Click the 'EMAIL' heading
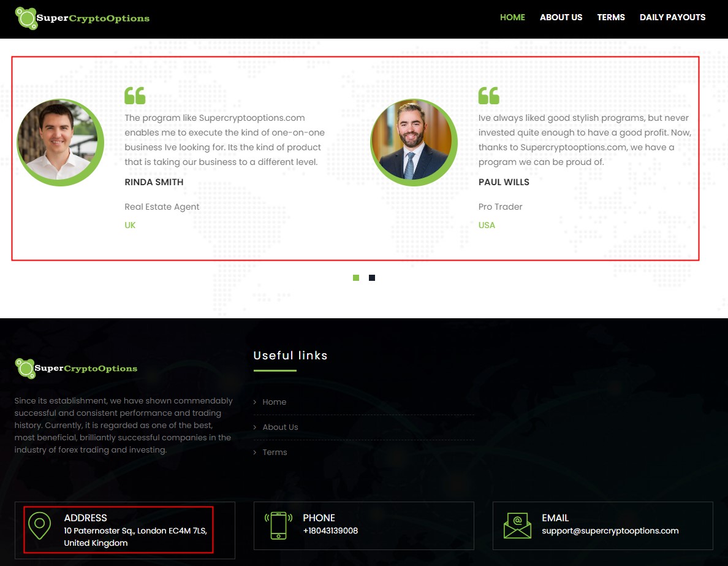This screenshot has width=728, height=566. [x=555, y=518]
